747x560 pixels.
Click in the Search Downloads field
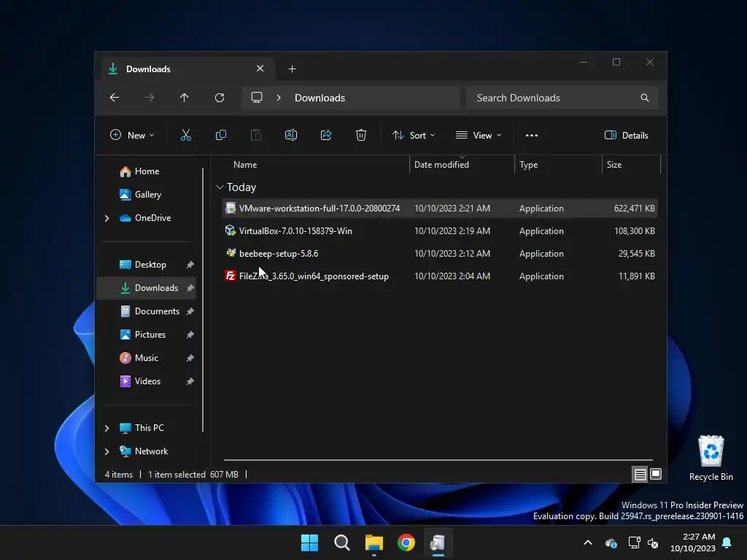click(562, 98)
